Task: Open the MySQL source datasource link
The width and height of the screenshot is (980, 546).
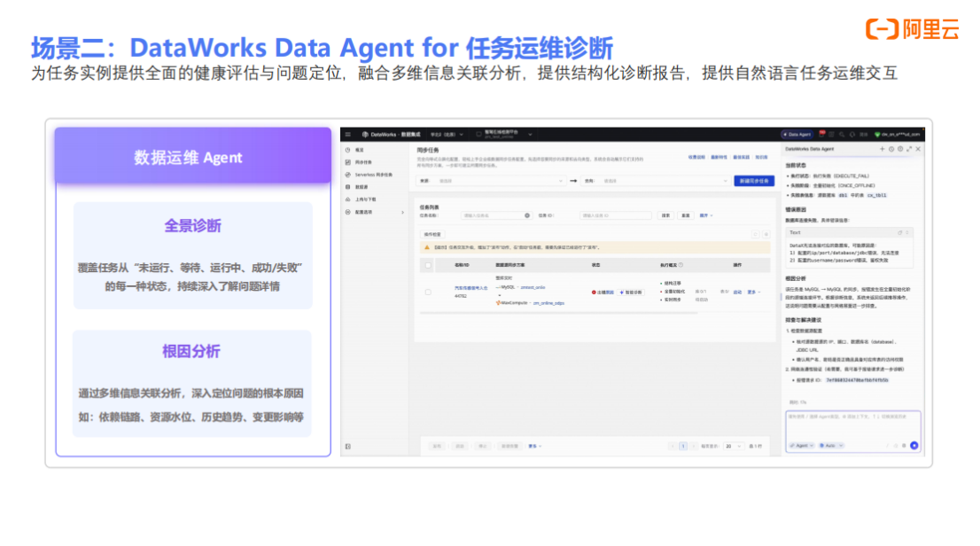Action: [533, 287]
